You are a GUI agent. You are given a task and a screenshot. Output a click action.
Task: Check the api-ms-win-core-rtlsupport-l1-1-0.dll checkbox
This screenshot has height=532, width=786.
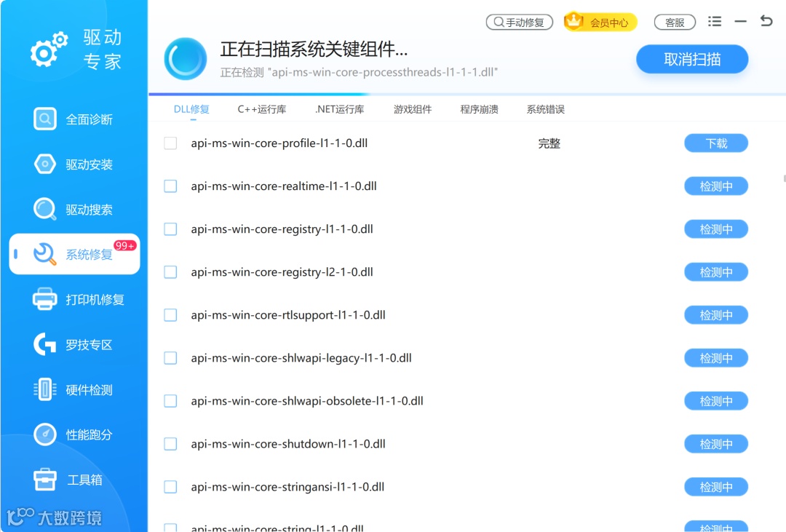tap(170, 315)
